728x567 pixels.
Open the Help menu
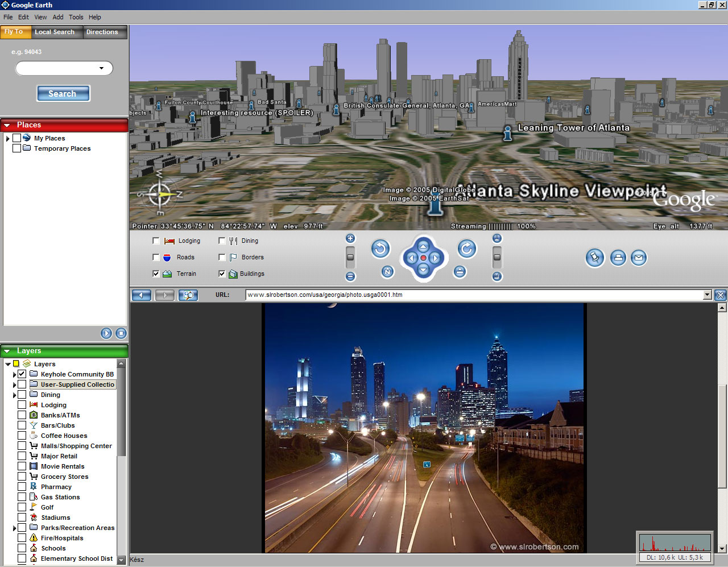point(95,17)
